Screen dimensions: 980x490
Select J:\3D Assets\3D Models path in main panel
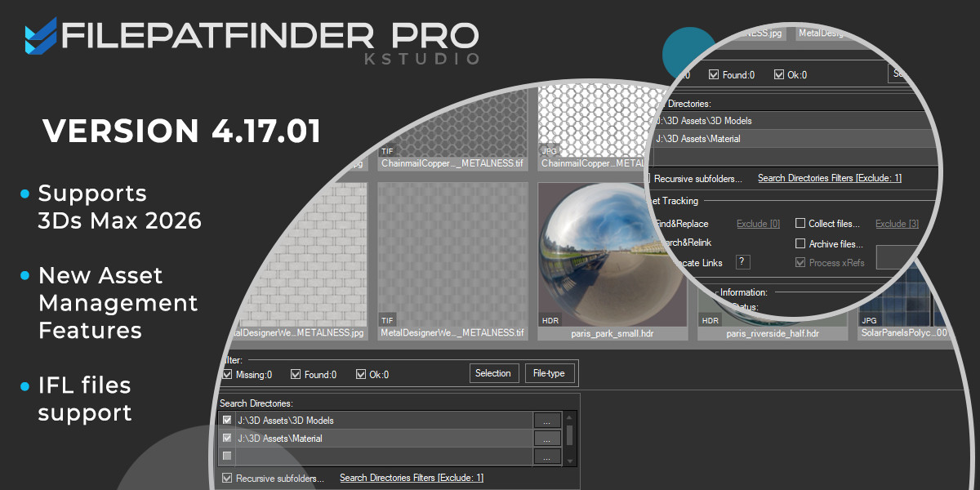coord(383,420)
